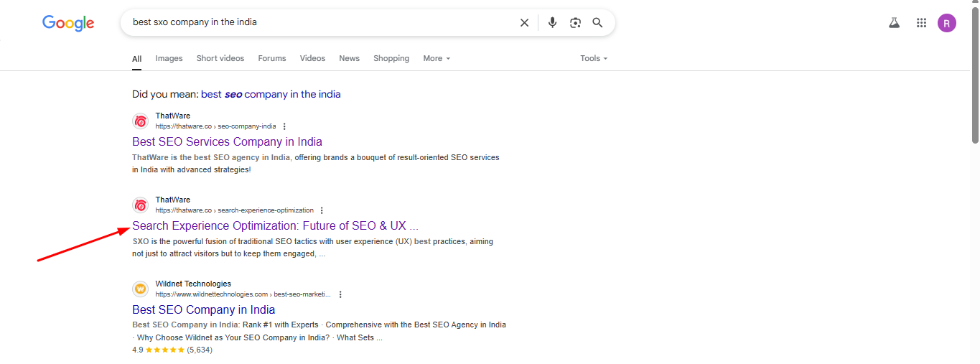The width and height of the screenshot is (980, 364).
Task: Click suggested query best seo company link
Action: point(271,94)
